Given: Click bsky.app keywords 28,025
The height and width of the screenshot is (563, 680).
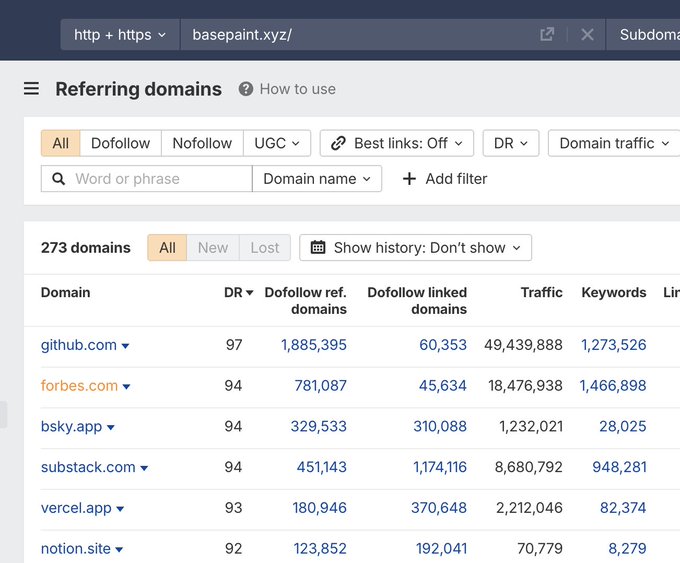Looking at the screenshot, I should [623, 426].
